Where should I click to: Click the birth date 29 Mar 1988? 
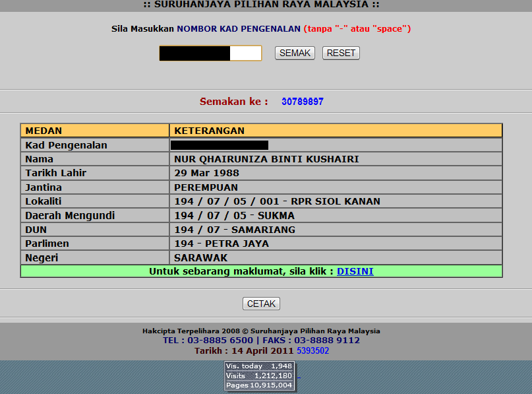pyautogui.click(x=206, y=173)
